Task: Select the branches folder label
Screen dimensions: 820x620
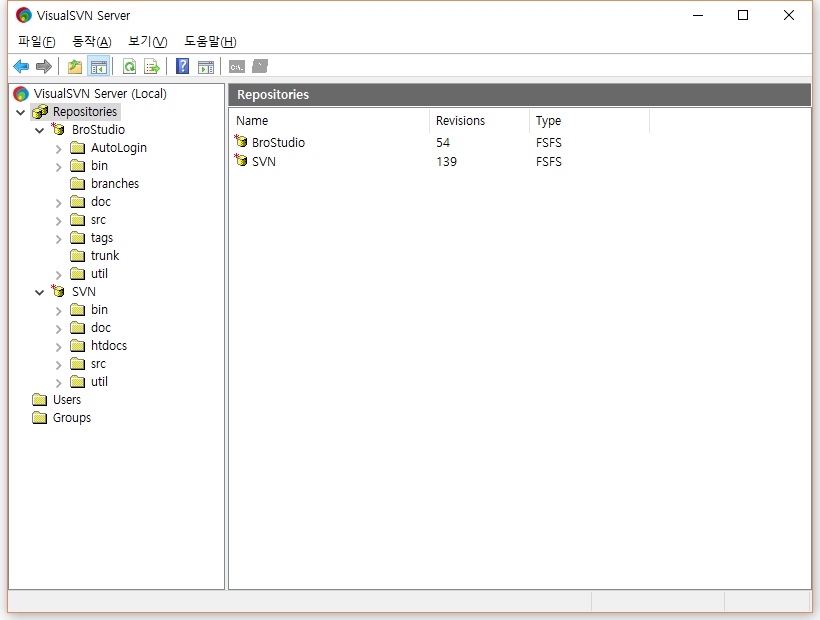Action: [x=115, y=183]
